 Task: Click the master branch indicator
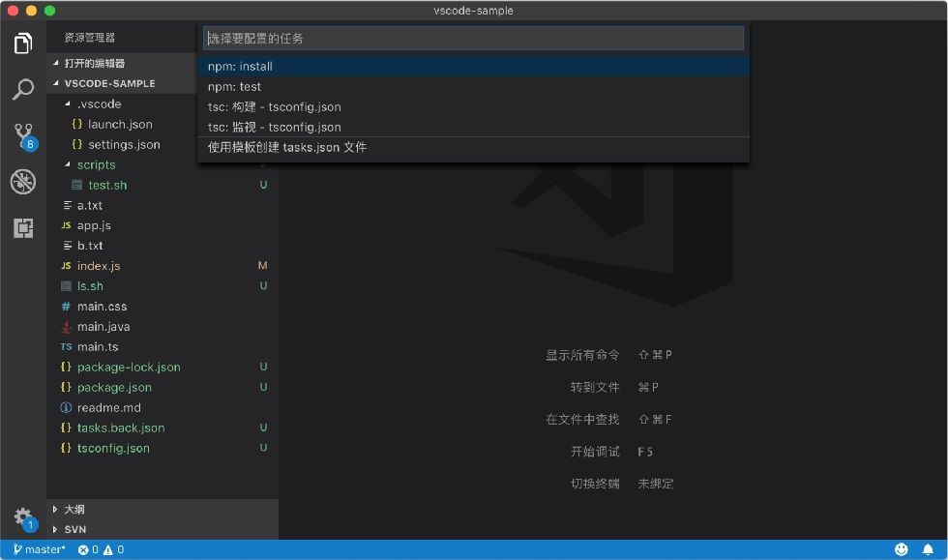click(40, 549)
